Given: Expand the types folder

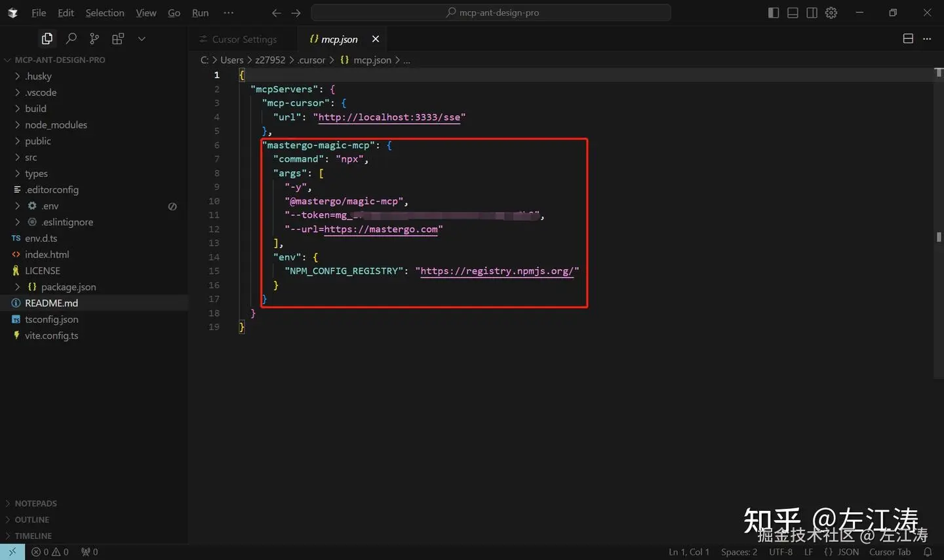Looking at the screenshot, I should click(94, 174).
